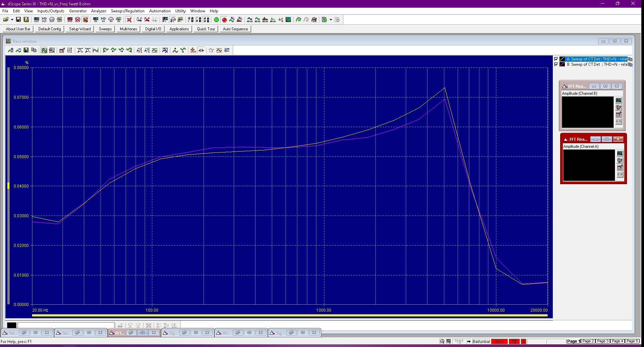Click the Amplitude (Channel B) FFT display
644x347 pixels.
pos(588,112)
